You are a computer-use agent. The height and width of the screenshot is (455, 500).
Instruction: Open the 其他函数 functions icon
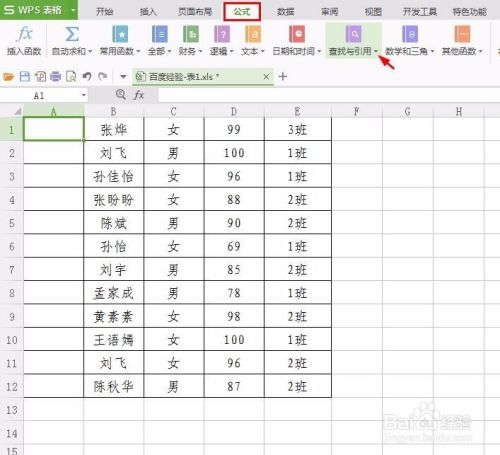tap(462, 34)
